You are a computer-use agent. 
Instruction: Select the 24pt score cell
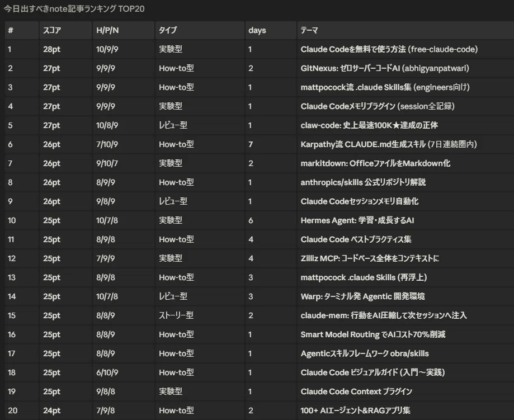pyautogui.click(x=65, y=411)
